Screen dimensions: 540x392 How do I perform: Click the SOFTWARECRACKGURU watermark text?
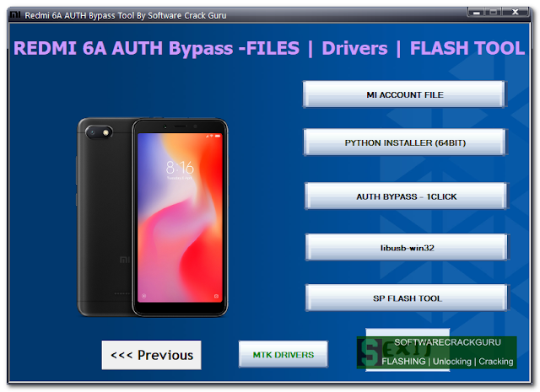pyautogui.click(x=447, y=342)
